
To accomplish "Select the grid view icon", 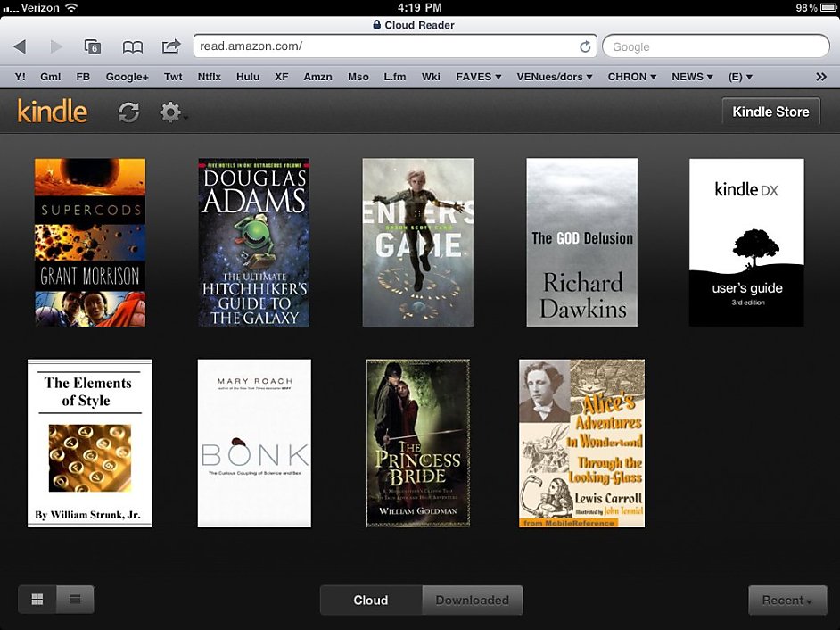I will coord(37,600).
